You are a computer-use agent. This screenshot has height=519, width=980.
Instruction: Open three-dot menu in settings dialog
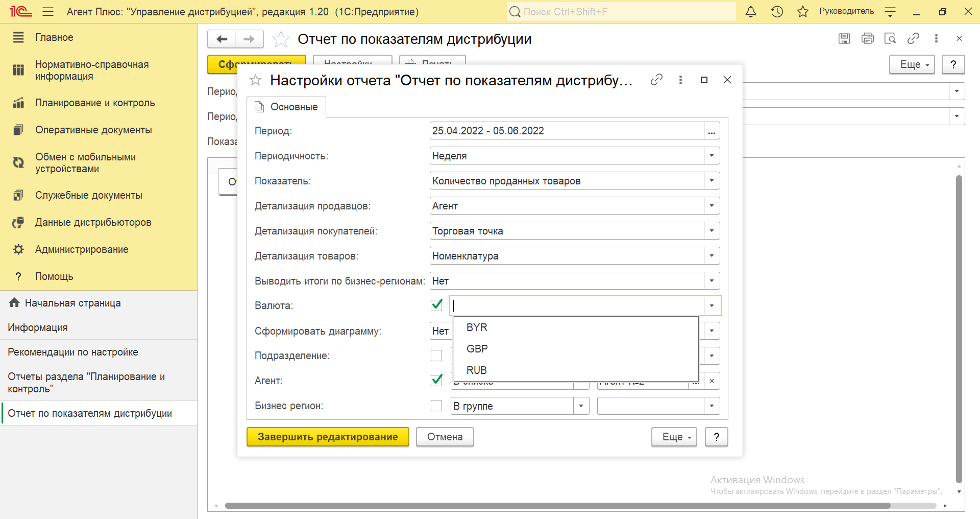pyautogui.click(x=680, y=80)
